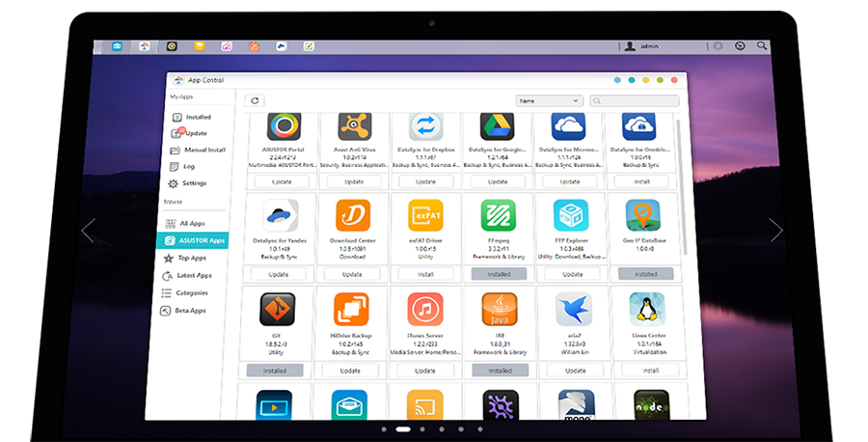The height and width of the screenshot is (442, 868).
Task: Select the Avast Anti Virus app icon
Action: coord(355,126)
